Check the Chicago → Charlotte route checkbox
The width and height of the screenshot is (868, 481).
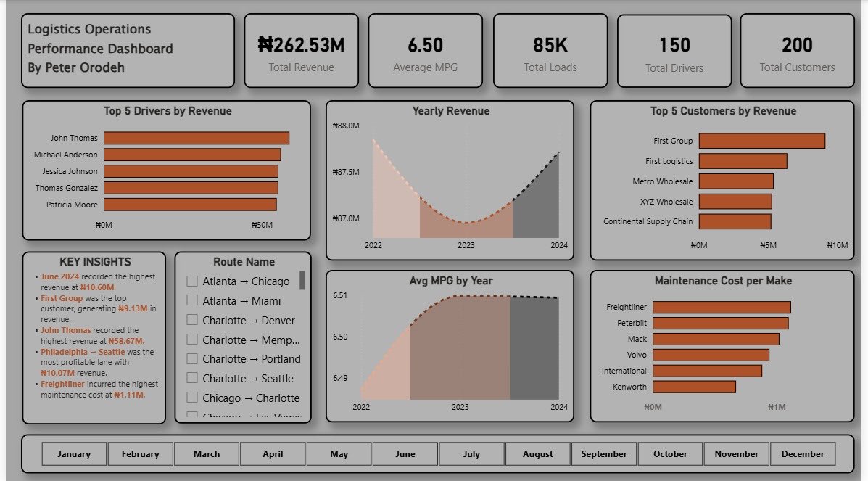pos(192,398)
